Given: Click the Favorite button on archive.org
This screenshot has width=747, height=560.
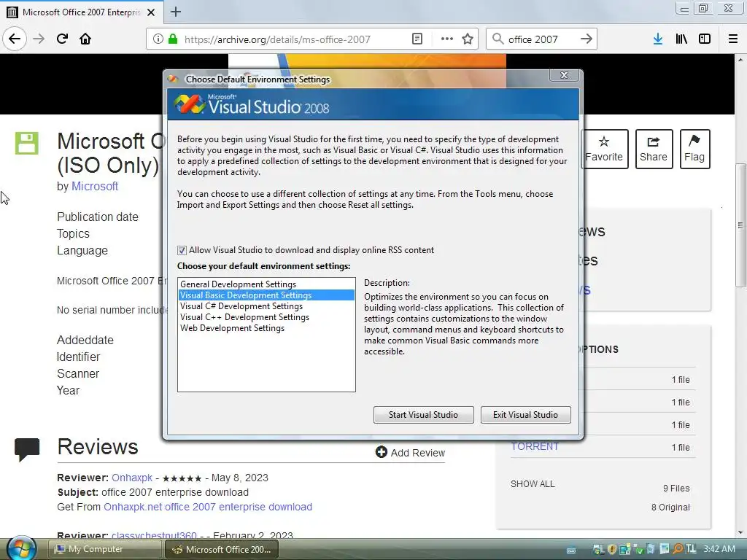Looking at the screenshot, I should (x=604, y=149).
